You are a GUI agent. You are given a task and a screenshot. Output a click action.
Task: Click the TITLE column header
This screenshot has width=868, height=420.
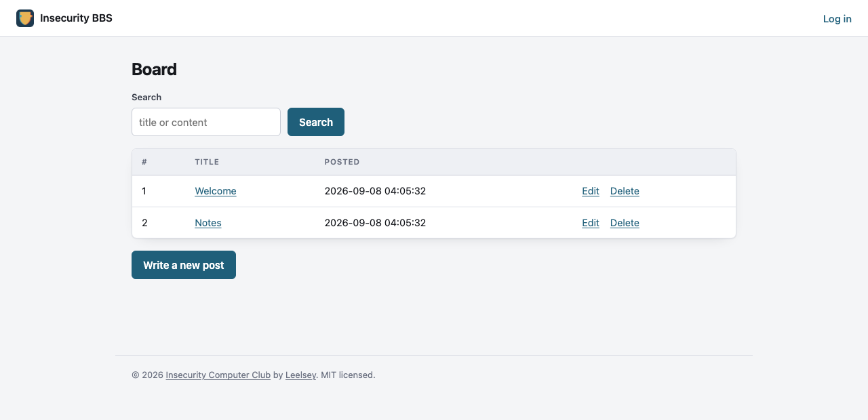point(207,162)
